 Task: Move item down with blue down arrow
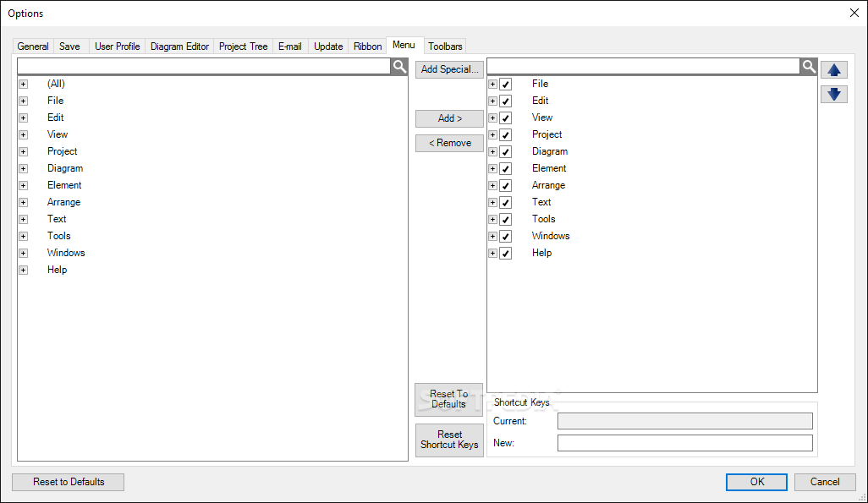(834, 94)
